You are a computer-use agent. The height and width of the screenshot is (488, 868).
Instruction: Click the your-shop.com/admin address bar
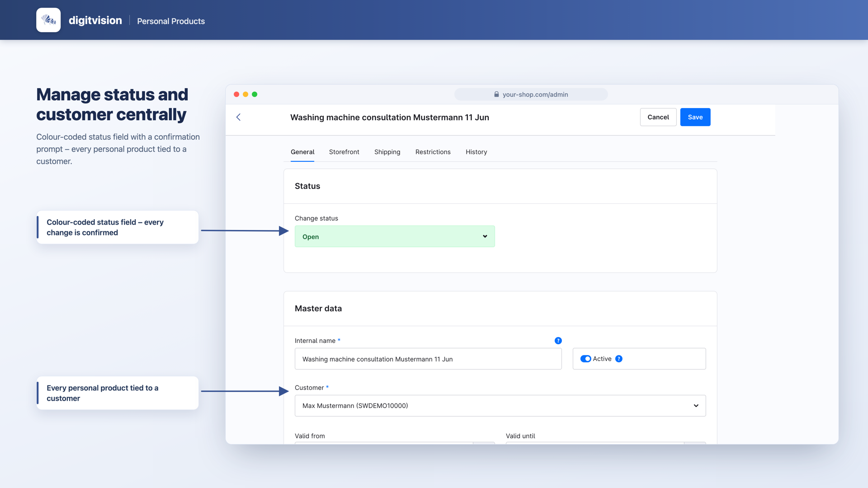point(531,94)
